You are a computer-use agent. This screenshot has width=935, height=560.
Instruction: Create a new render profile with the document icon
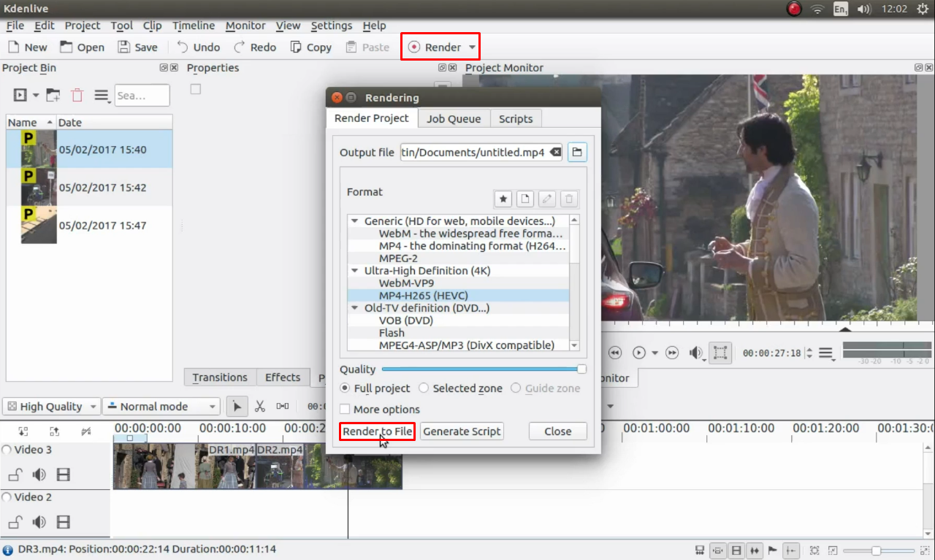pos(524,198)
